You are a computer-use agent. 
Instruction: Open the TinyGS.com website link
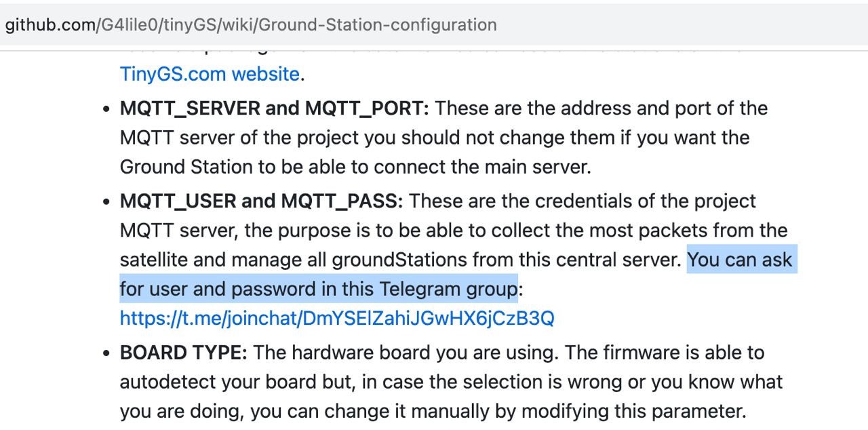210,74
